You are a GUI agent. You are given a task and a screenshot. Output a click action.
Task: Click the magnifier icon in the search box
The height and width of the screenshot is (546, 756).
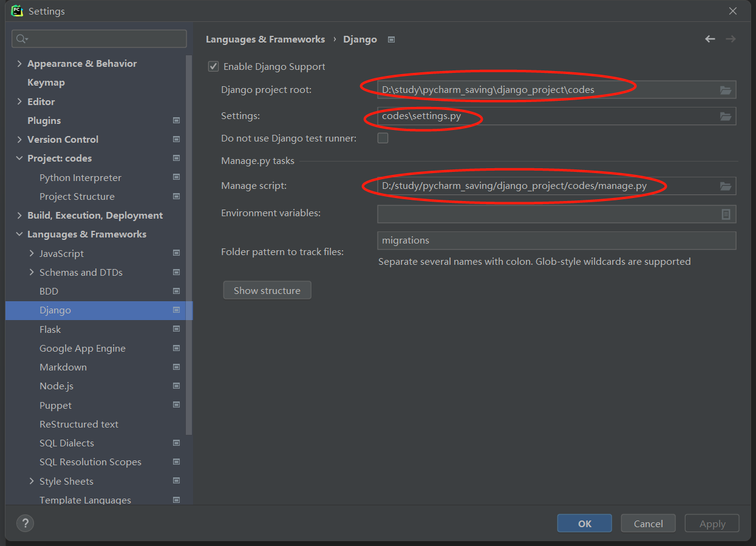click(22, 39)
